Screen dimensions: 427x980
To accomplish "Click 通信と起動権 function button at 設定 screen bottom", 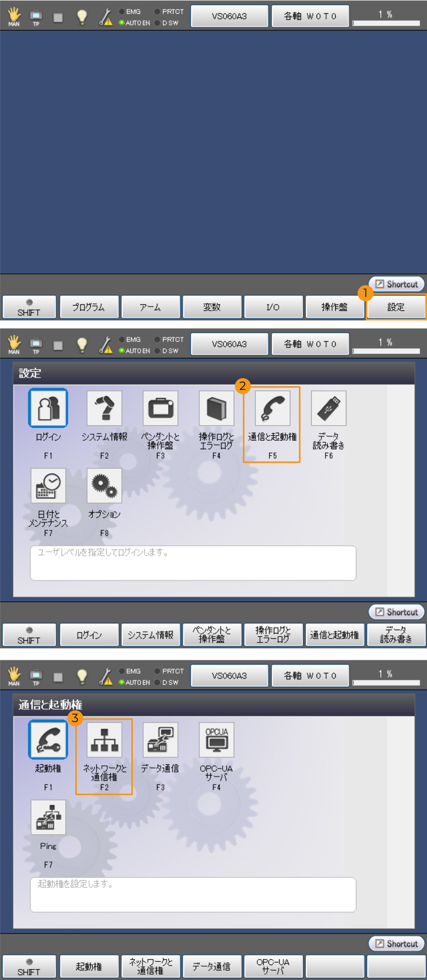I will click(x=335, y=635).
